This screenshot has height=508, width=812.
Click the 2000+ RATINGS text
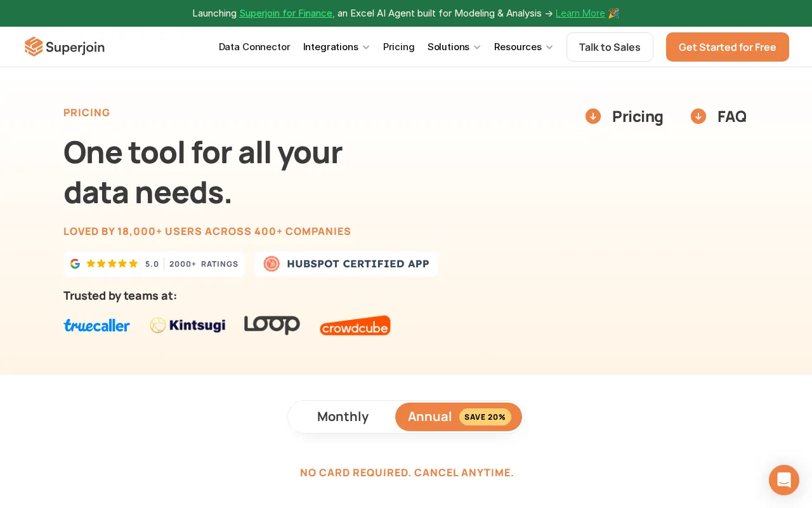[x=204, y=264]
